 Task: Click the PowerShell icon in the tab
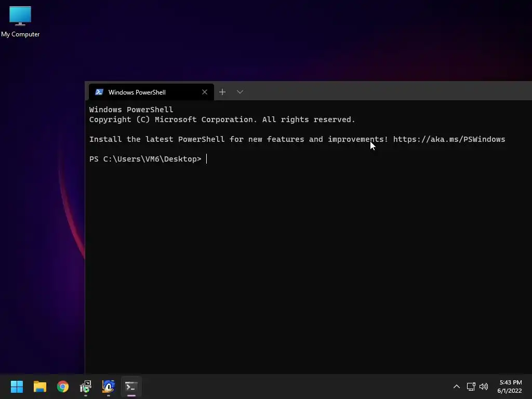(x=99, y=92)
